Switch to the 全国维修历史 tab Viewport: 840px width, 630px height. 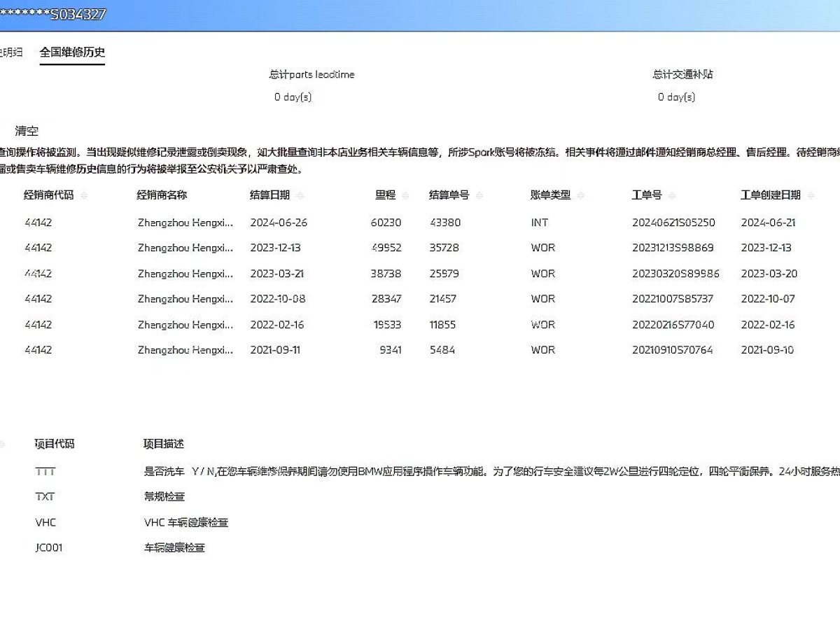pyautogui.click(x=72, y=52)
